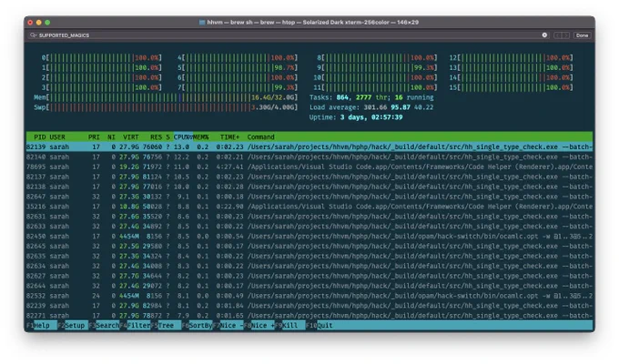Click the F4 Filter function label
The width and height of the screenshot is (619, 364).
point(135,325)
